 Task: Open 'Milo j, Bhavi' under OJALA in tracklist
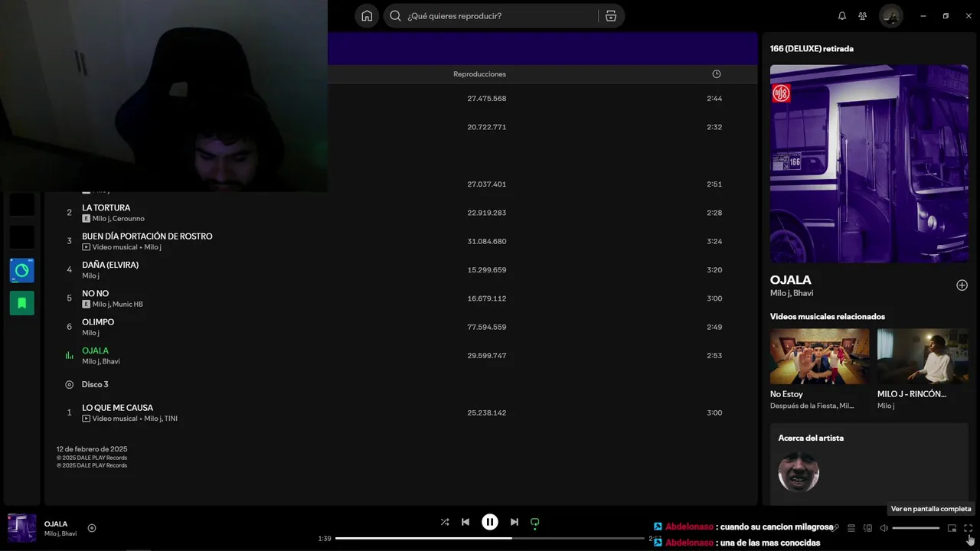[101, 361]
